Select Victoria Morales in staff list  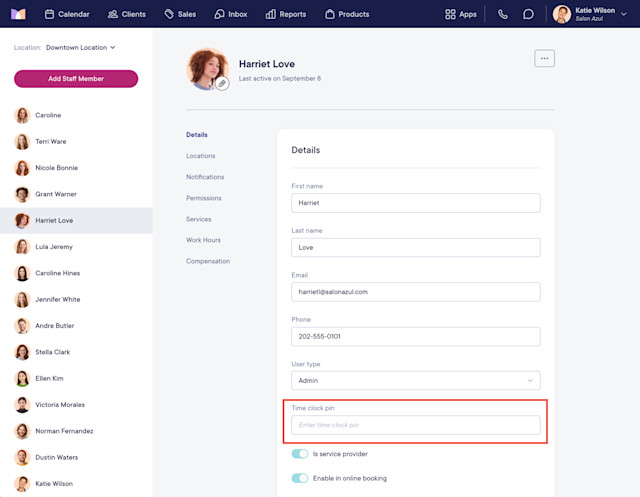click(x=76, y=405)
